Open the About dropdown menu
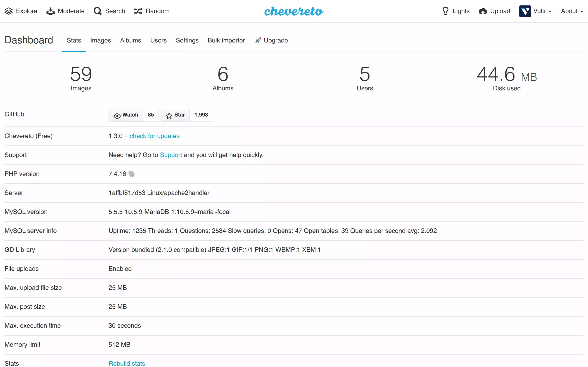The width and height of the screenshot is (588, 367). click(x=572, y=11)
